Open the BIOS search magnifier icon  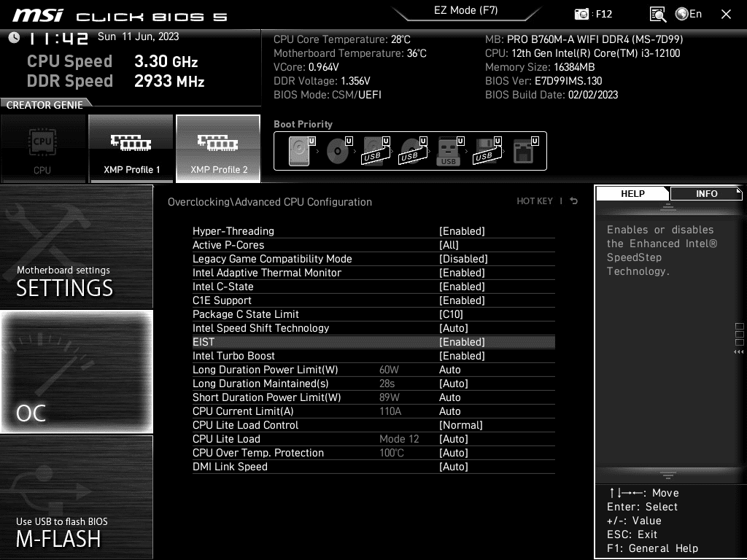coord(657,15)
